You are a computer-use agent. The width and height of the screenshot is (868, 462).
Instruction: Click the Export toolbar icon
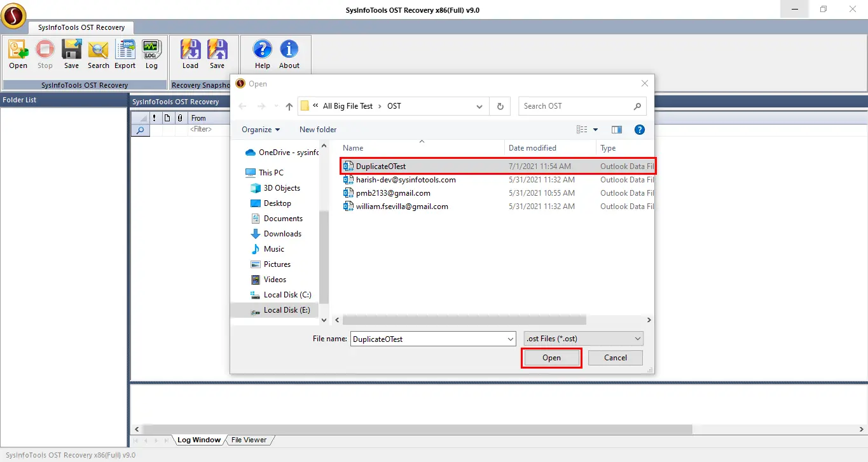[x=125, y=54]
